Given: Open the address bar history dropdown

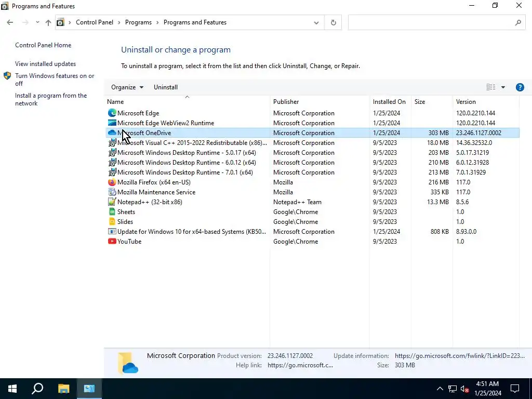Looking at the screenshot, I should pyautogui.click(x=316, y=23).
